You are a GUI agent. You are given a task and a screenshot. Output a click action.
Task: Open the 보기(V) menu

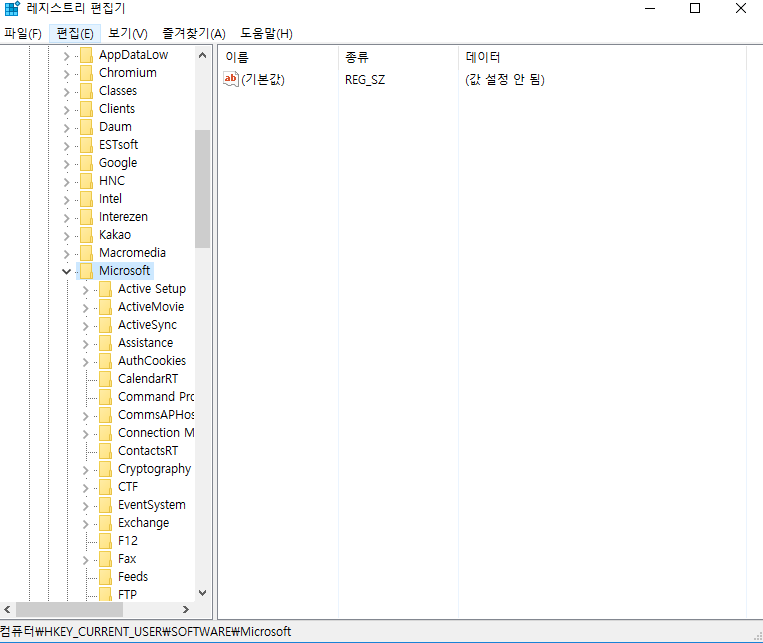[127, 34]
